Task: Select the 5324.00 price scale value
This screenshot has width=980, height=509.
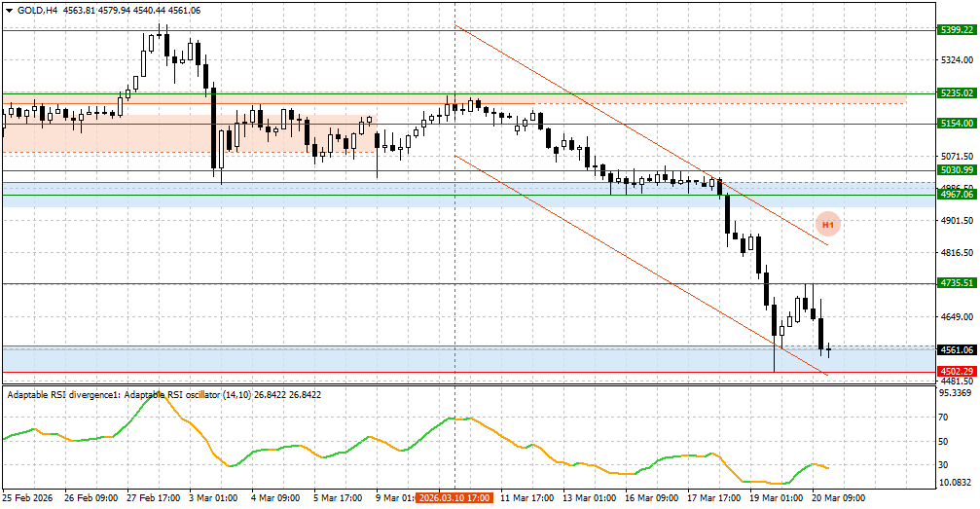Action: point(957,60)
